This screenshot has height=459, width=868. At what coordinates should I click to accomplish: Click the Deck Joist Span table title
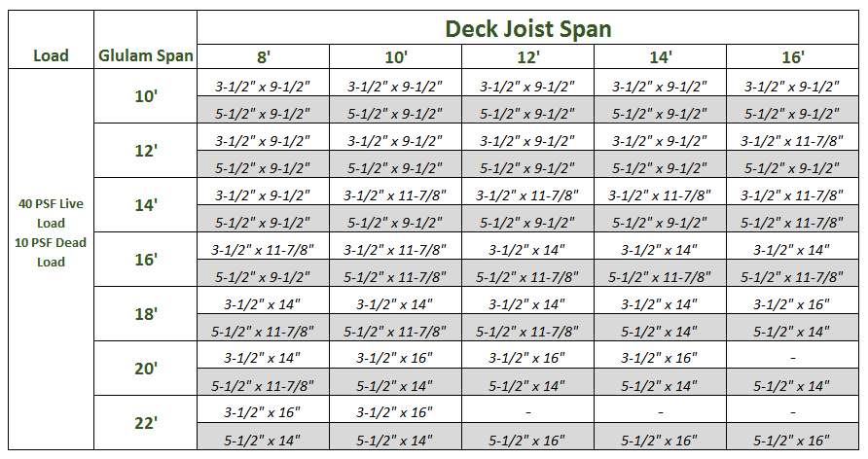click(528, 28)
